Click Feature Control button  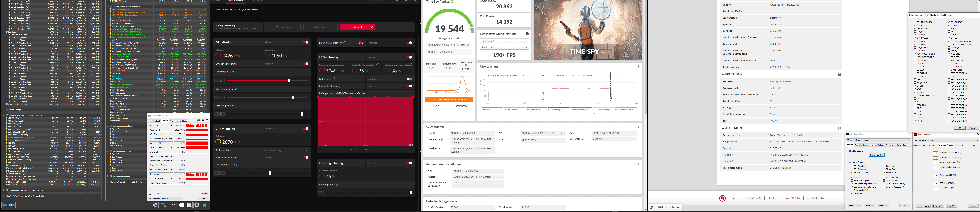876,155
